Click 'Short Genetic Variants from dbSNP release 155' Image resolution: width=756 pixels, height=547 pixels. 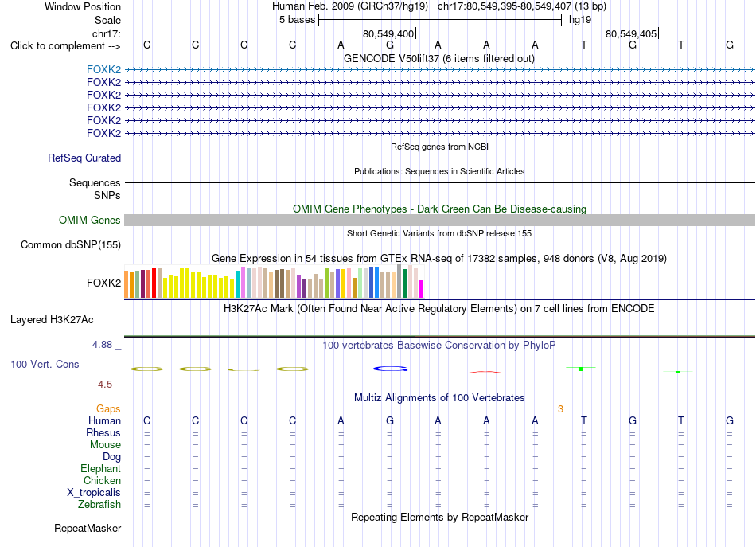[x=439, y=233]
